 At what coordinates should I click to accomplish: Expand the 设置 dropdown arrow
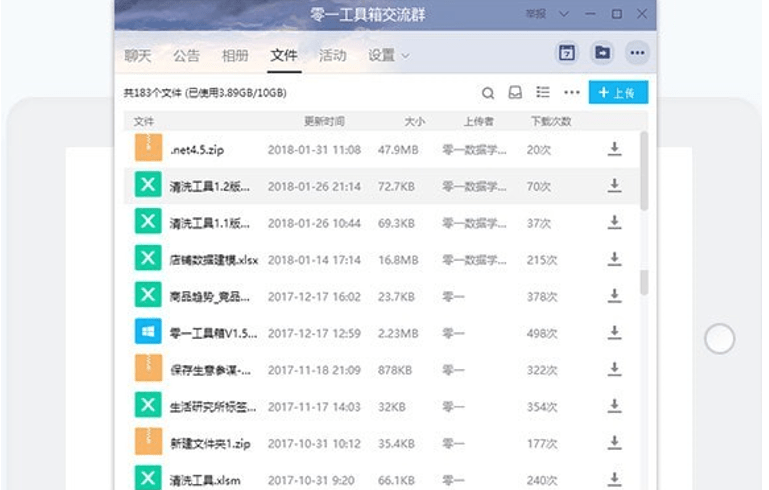coord(405,56)
